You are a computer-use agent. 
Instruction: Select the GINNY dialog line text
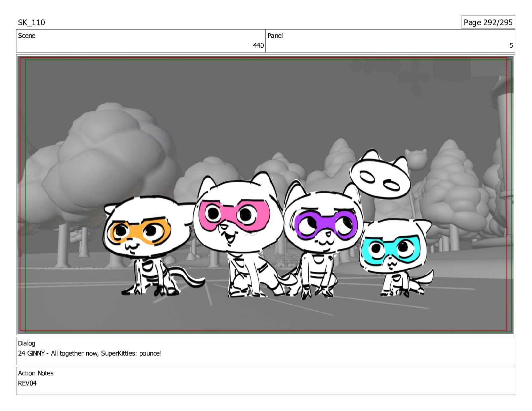click(90, 353)
